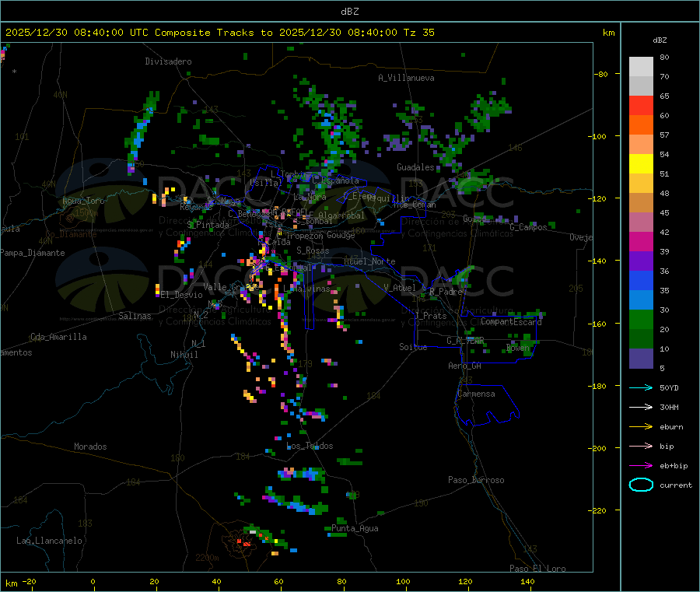Click the 0 km bottom axis label
This screenshot has height=592, width=700.
pos(93,581)
